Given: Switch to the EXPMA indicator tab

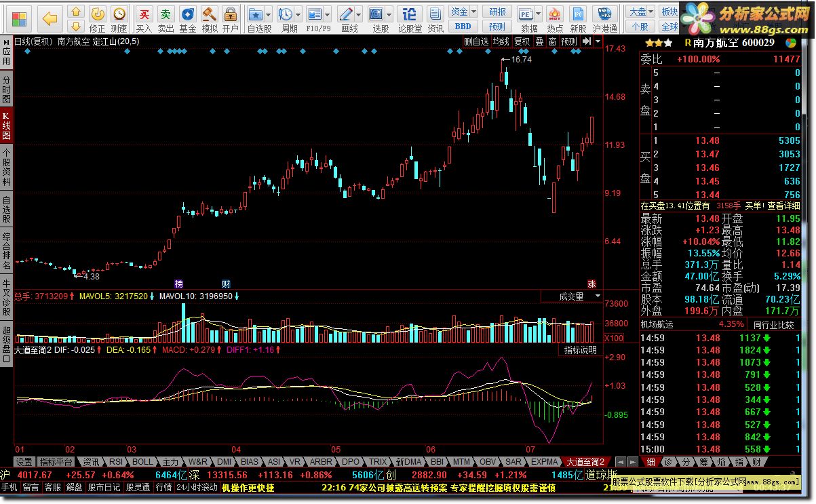Looking at the screenshot, I should [545, 462].
